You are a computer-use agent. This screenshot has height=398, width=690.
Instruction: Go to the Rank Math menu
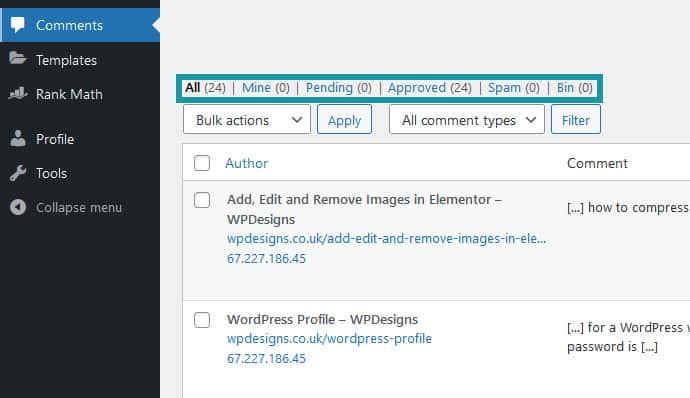click(x=80, y=94)
